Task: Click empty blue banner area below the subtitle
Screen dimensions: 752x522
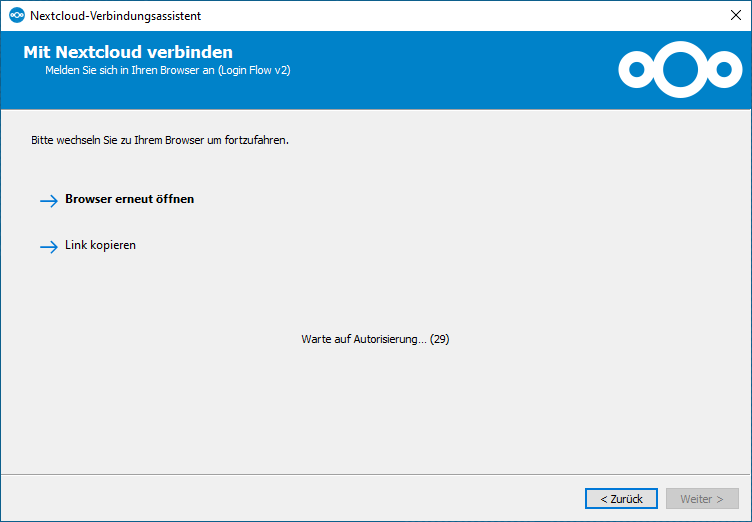Action: pos(300,94)
